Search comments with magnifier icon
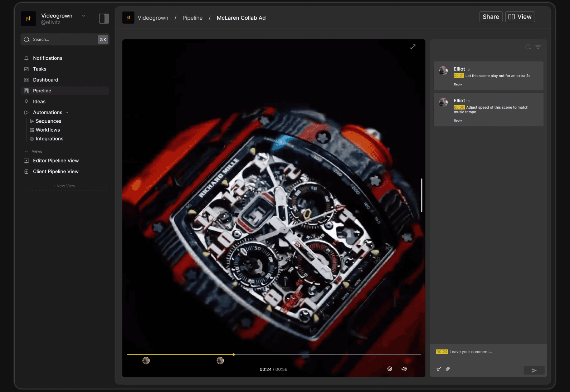Viewport: 570px width, 392px height. point(528,47)
